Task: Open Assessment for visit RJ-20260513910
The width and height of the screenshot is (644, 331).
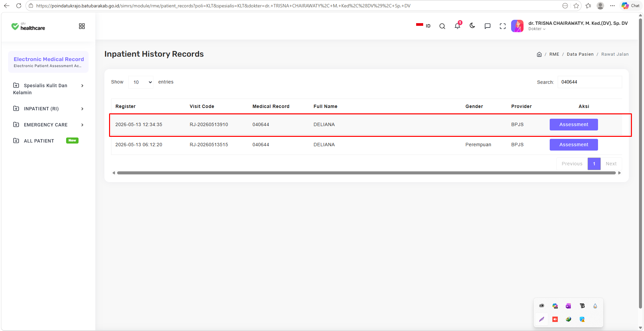Action: coord(574,124)
